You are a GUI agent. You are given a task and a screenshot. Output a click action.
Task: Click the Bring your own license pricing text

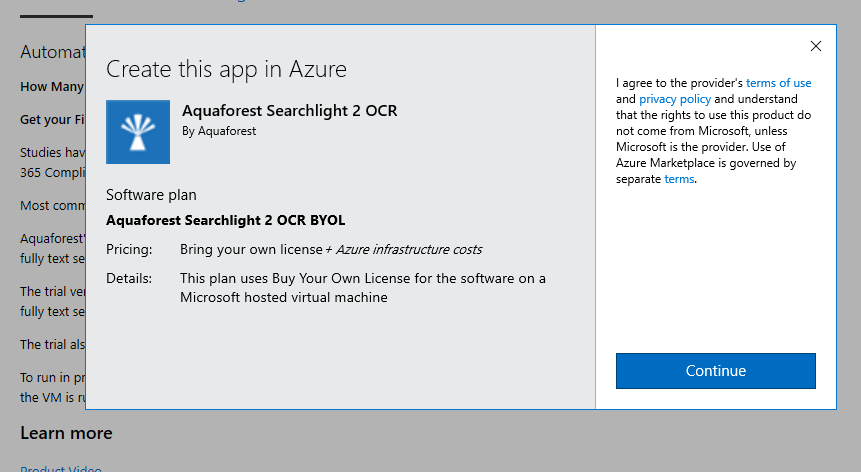(x=251, y=249)
